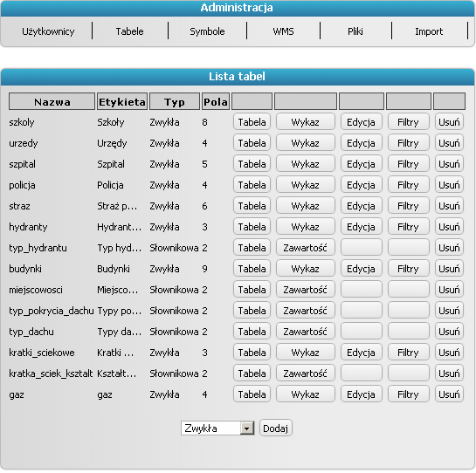476x473 pixels.
Task: Click the Etykieta column header
Action: (x=122, y=101)
